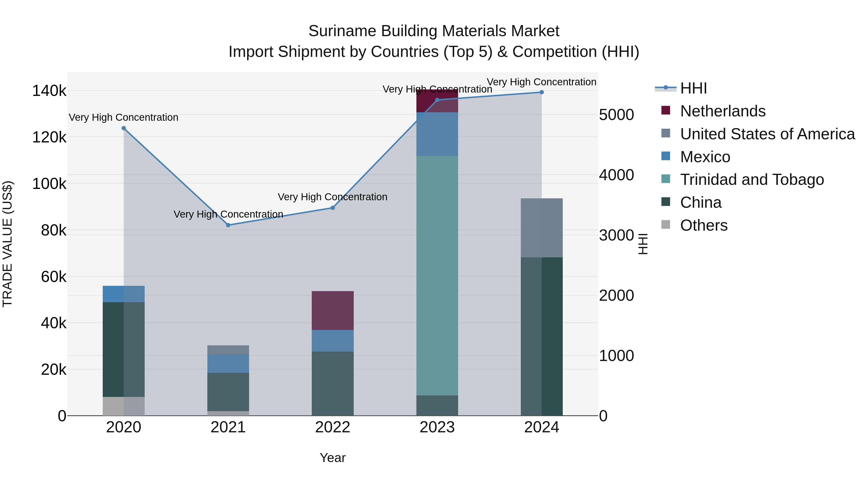Click the 1000 HHI axis tick label
This screenshot has width=868, height=488.
coord(617,356)
